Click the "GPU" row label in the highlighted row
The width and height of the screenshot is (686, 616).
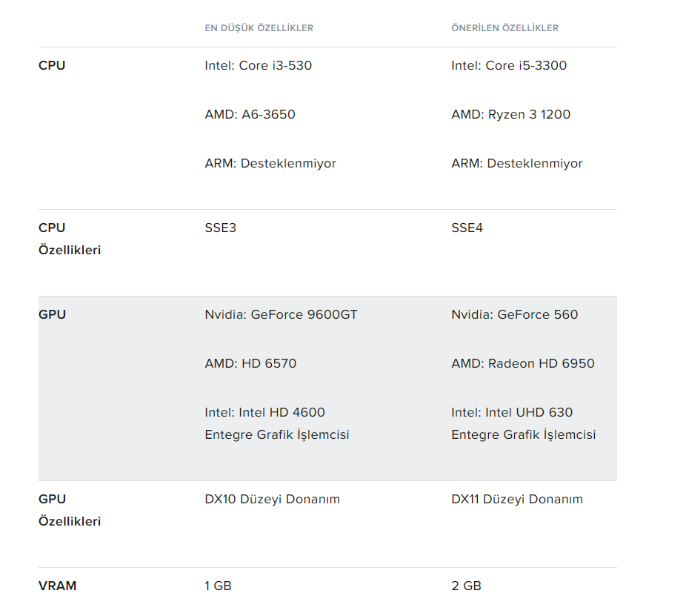pyautogui.click(x=52, y=314)
